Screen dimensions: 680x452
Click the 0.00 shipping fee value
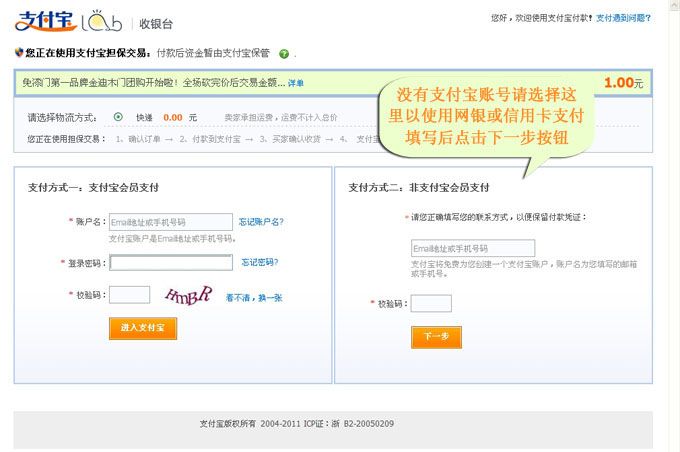coord(173,118)
